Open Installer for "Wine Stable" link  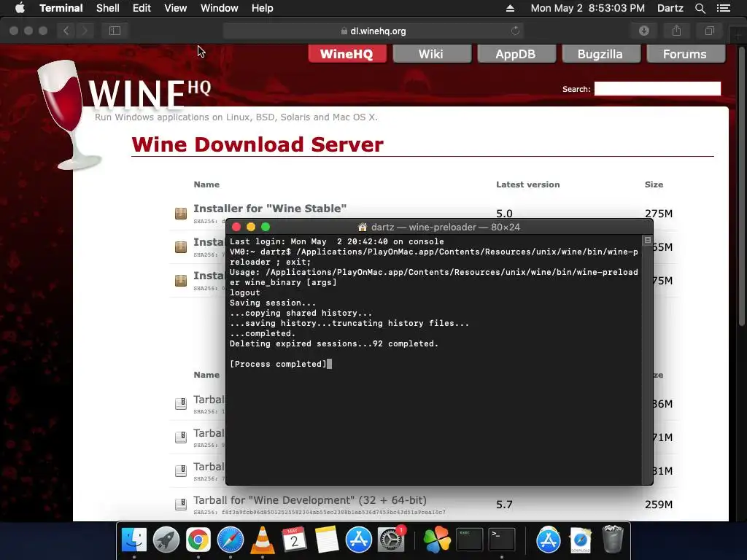pos(270,208)
